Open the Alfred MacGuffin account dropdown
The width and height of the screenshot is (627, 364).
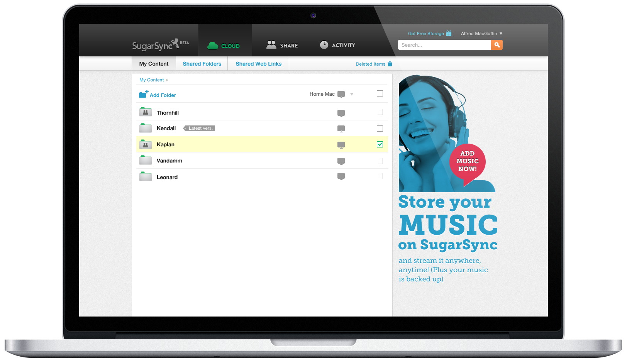[x=481, y=34]
